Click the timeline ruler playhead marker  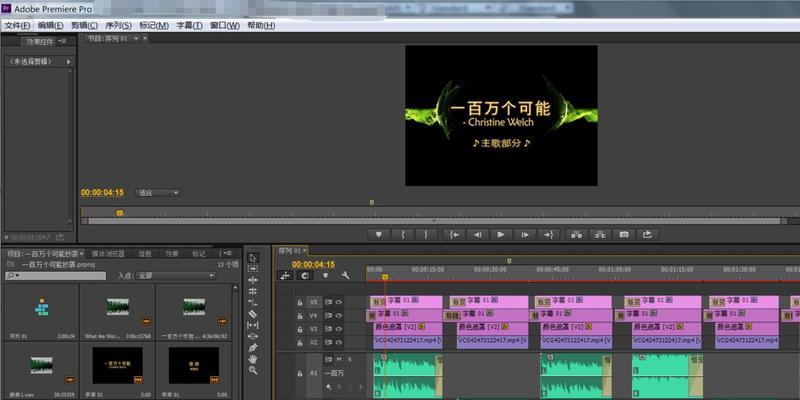pyautogui.click(x=385, y=277)
